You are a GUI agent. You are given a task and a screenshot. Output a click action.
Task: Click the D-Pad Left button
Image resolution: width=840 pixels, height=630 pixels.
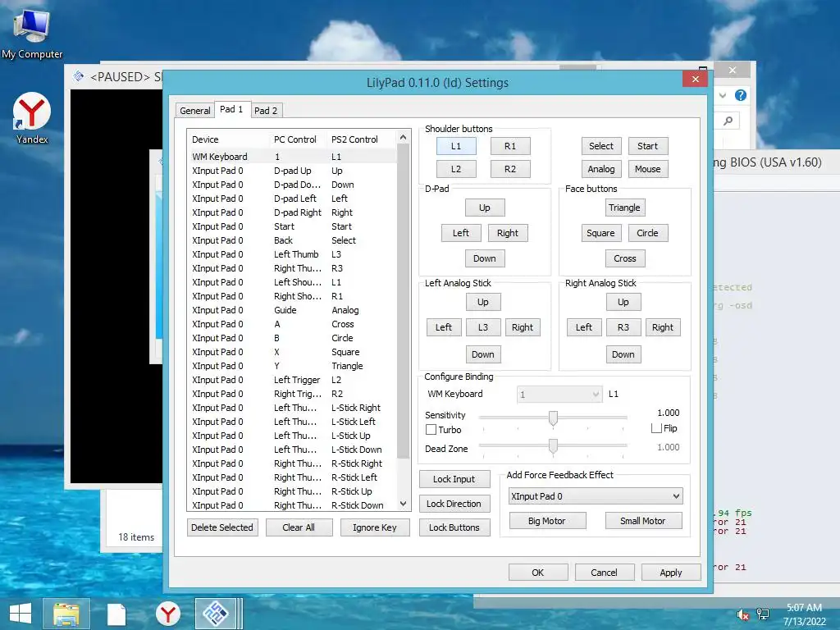461,232
